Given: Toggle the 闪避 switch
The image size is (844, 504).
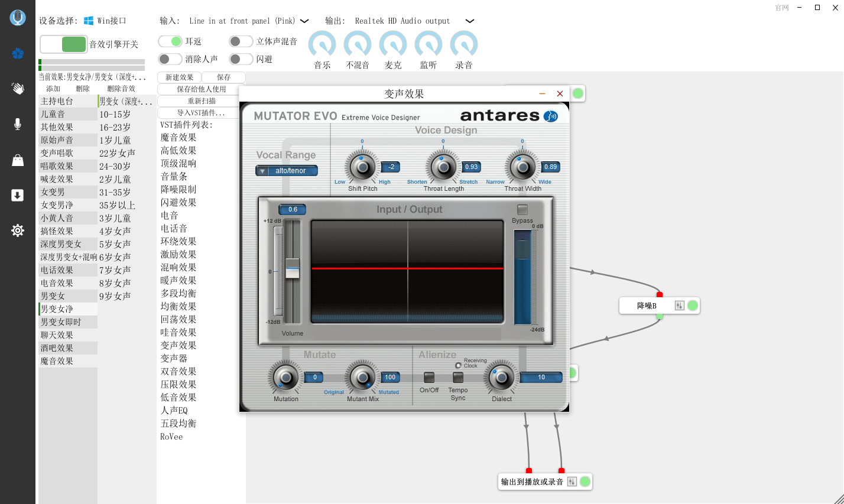Looking at the screenshot, I should [241, 59].
